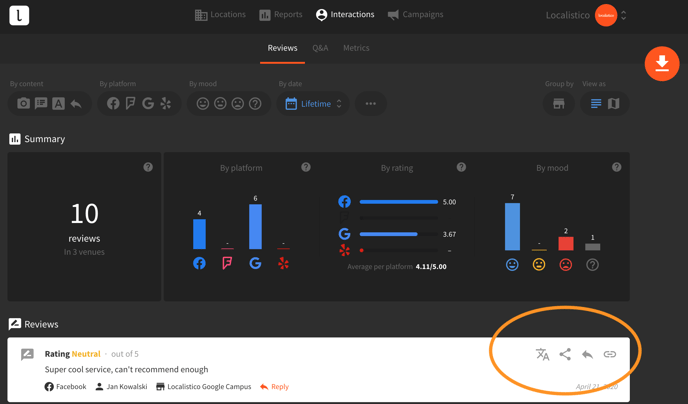Click the Facebook source label on the review
Screen dimensions: 688x404
coord(65,386)
